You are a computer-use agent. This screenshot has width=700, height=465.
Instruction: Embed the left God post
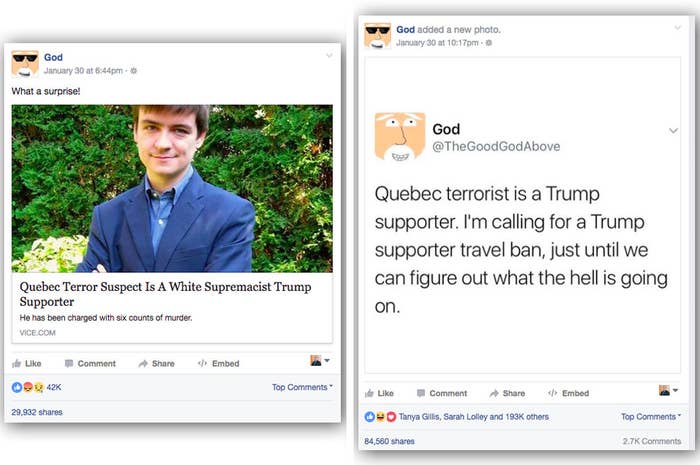coord(219,364)
